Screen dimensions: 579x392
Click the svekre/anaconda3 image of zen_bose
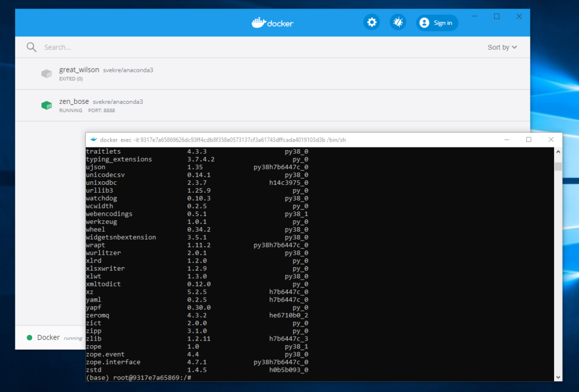118,102
